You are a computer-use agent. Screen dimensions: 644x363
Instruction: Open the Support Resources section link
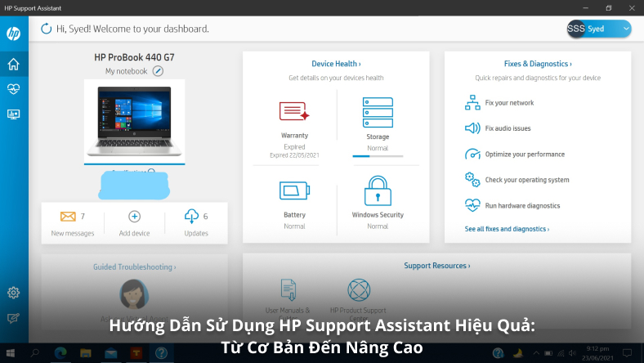click(437, 266)
